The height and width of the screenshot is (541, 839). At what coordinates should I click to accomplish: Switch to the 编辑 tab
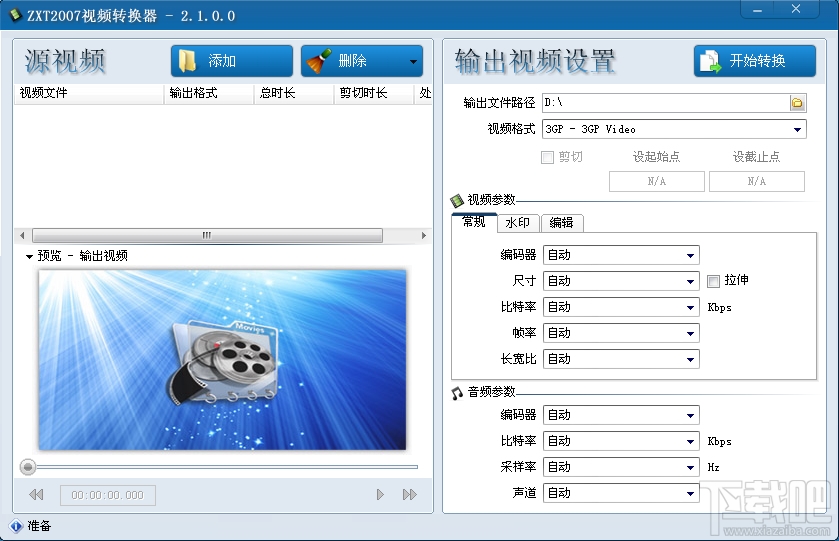562,223
